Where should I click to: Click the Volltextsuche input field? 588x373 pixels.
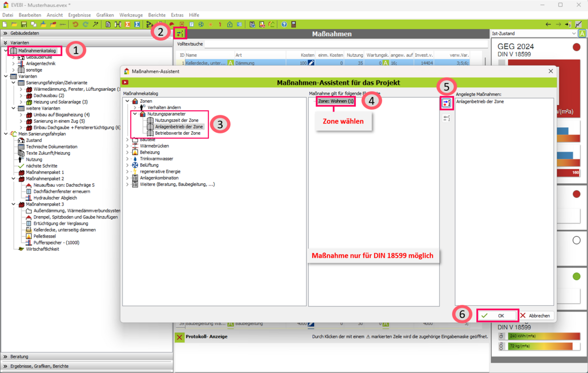point(343,44)
